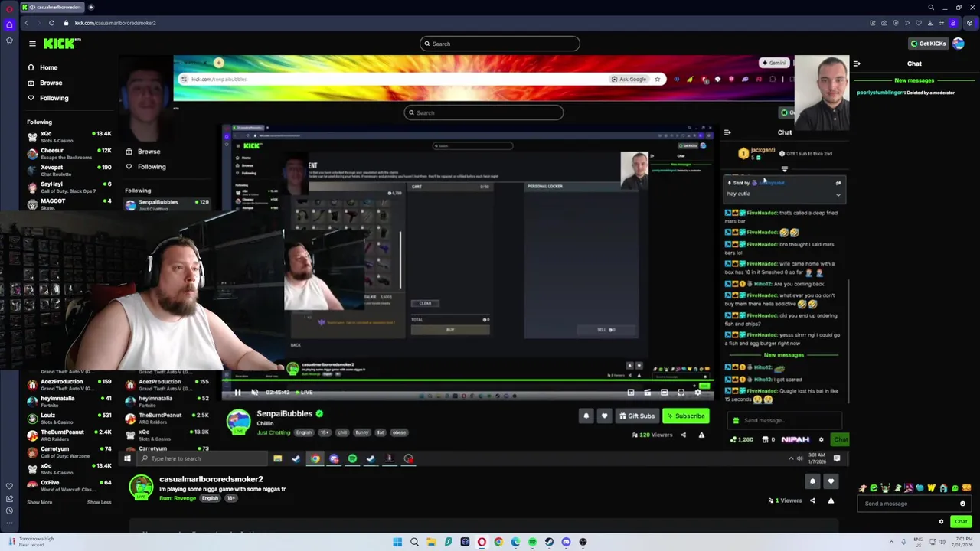Open a new browser tab

point(90,7)
